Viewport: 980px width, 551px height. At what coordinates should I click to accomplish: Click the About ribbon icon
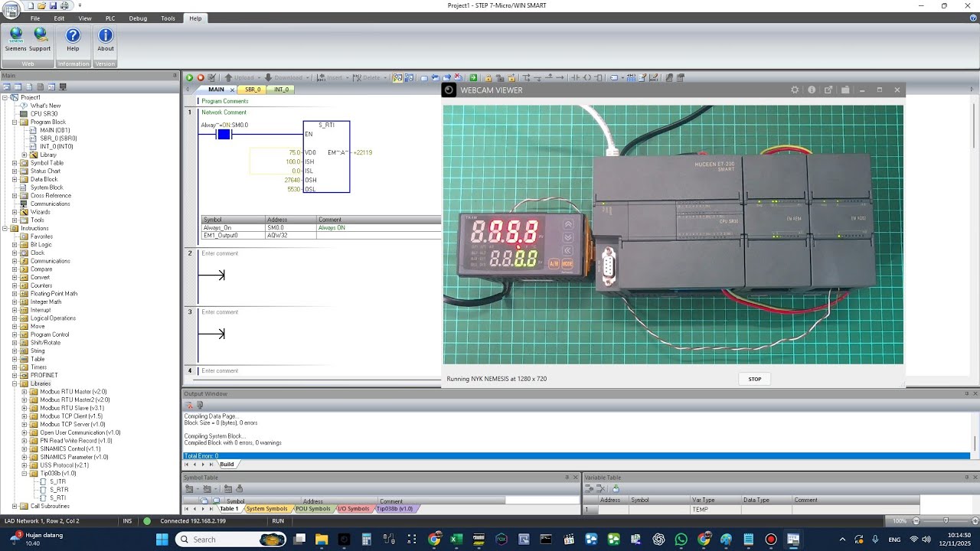[106, 39]
